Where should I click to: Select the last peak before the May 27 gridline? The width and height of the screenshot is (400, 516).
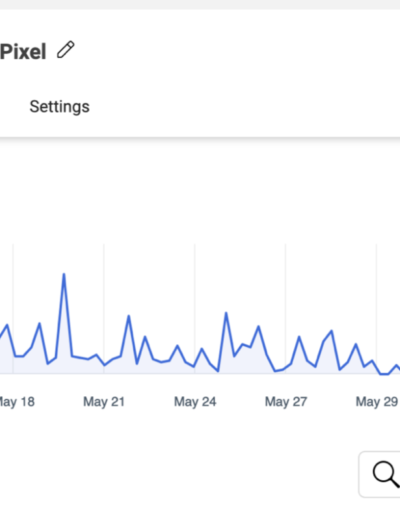pos(258,326)
